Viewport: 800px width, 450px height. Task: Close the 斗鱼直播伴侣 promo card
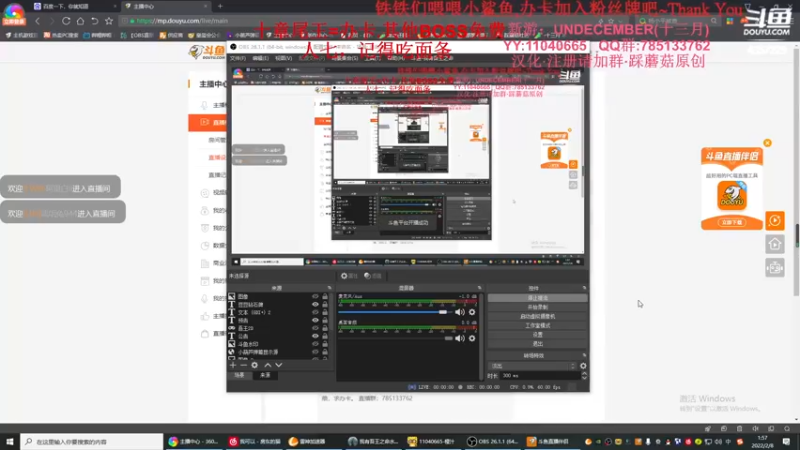pos(767,143)
